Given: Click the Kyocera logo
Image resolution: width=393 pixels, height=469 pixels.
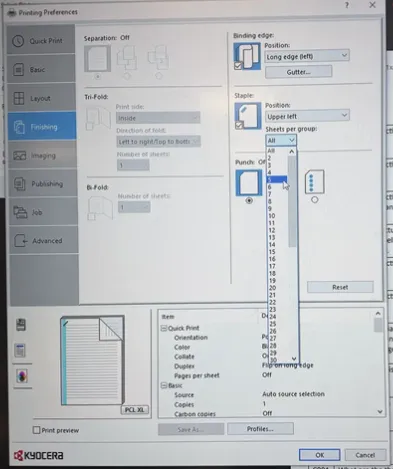Looking at the screenshot, I should tap(38, 455).
